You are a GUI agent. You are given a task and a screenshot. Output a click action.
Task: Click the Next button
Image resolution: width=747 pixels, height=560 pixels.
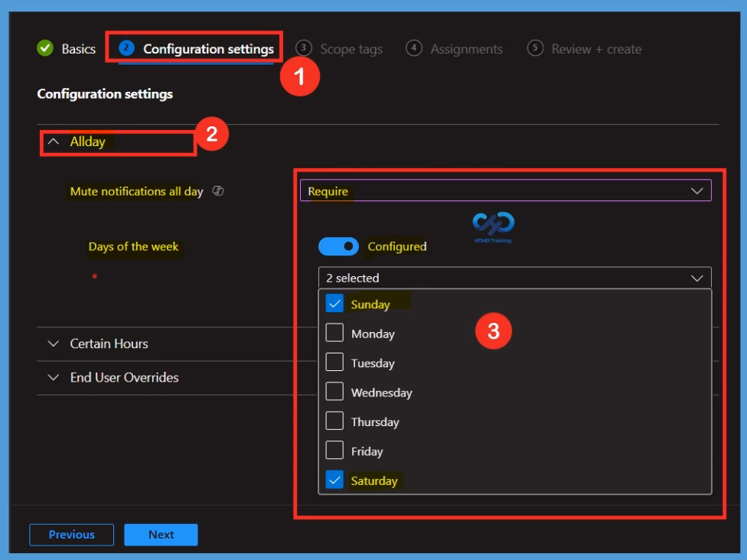coord(161,535)
